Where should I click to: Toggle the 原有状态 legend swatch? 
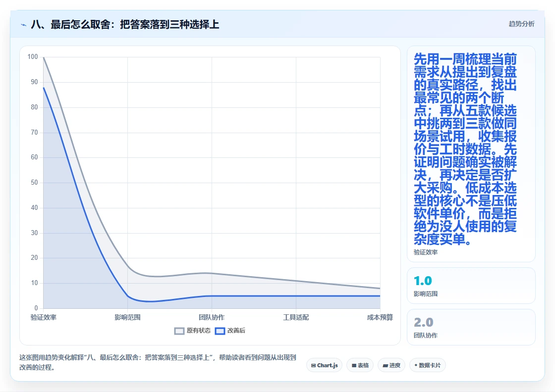coord(179,331)
